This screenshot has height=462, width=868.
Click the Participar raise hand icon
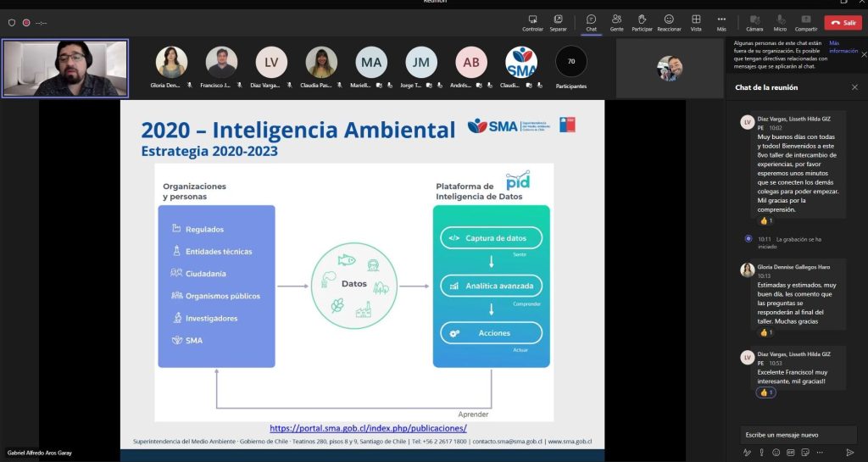tap(642, 22)
